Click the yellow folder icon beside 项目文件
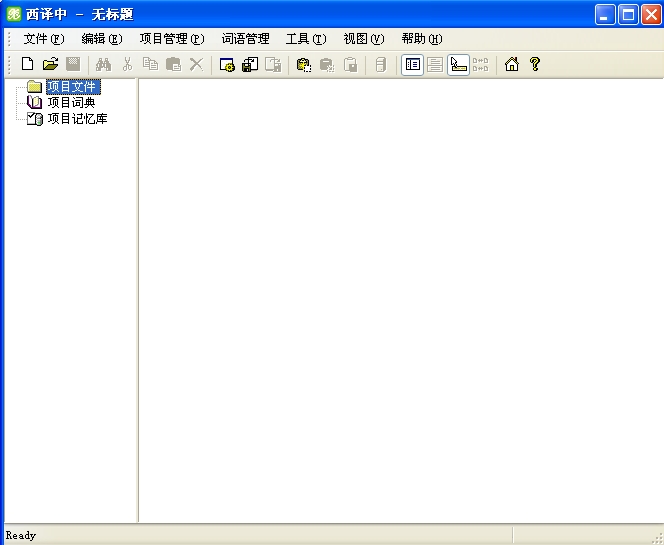Screen dimensions: 664x545 click(x=34, y=87)
